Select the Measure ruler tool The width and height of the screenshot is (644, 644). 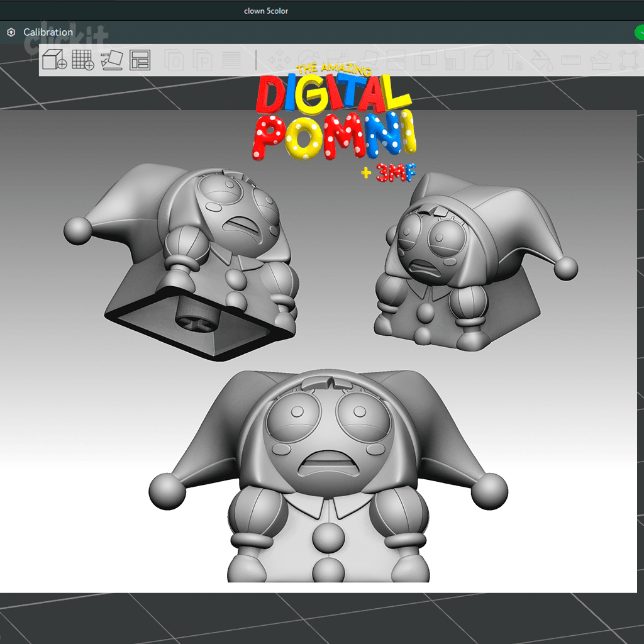click(571, 60)
